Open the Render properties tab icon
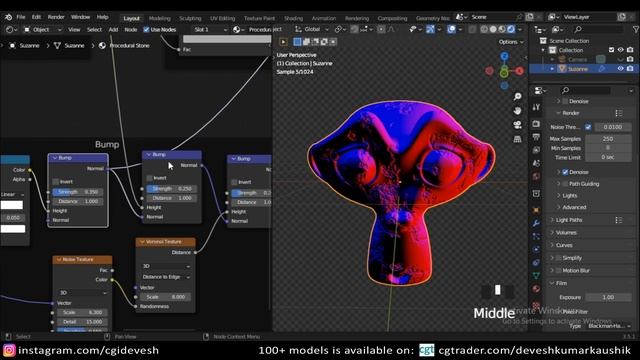Viewport: 640px width, 360px height. [x=536, y=124]
